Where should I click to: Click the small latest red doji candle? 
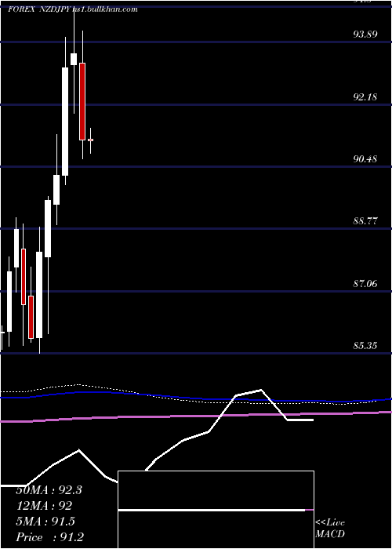pyautogui.click(x=91, y=140)
